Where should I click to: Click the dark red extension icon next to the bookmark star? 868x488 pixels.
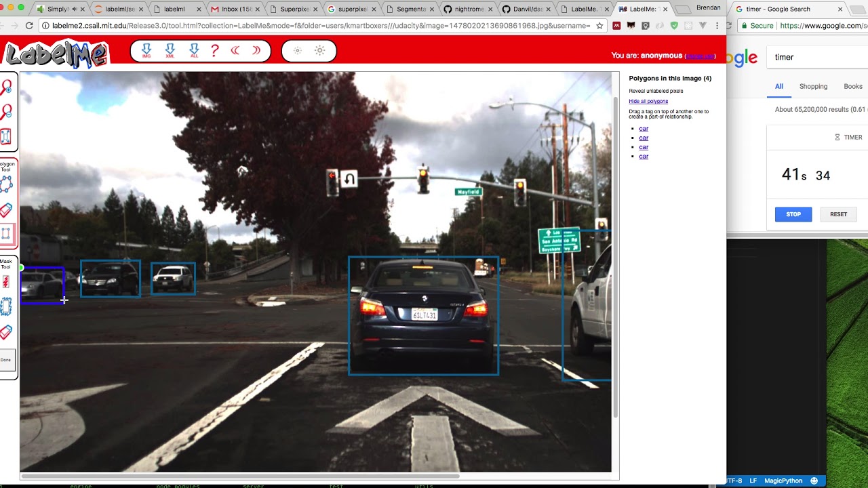click(616, 26)
